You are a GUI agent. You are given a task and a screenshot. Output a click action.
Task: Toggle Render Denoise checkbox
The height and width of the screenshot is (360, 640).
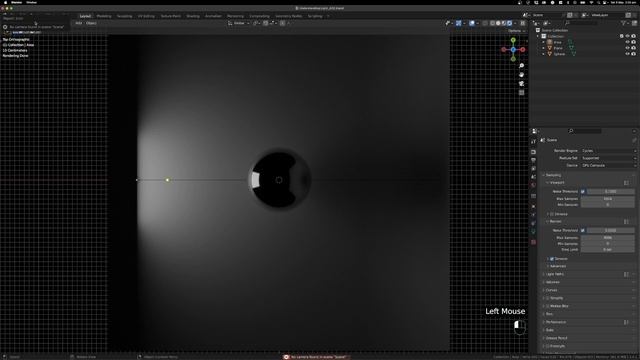click(x=552, y=259)
